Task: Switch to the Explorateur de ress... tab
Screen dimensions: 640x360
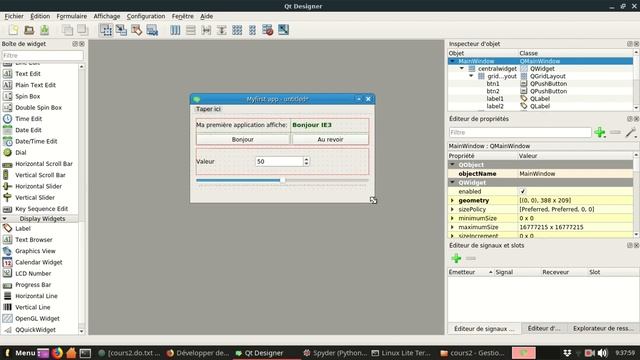Action: [x=603, y=329]
